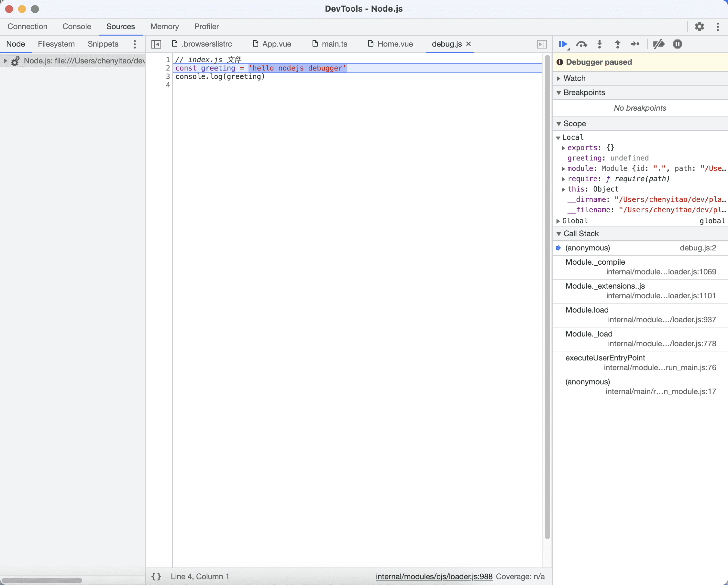This screenshot has height=585, width=728.
Task: Switch to the Console tab
Action: pyautogui.click(x=77, y=27)
